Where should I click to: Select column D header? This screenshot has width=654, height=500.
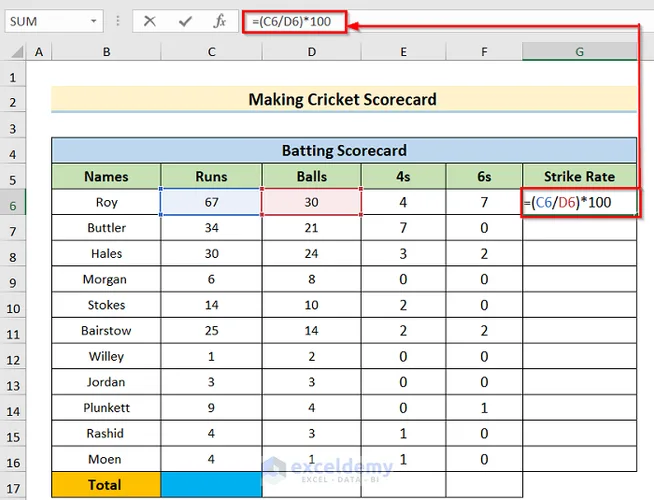[312, 52]
